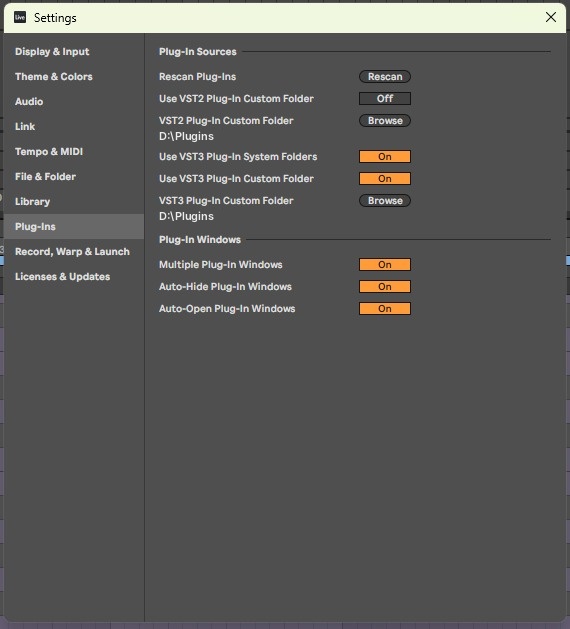Click the Settings window title
Viewport: 570px width, 629px height.
click(x=55, y=18)
